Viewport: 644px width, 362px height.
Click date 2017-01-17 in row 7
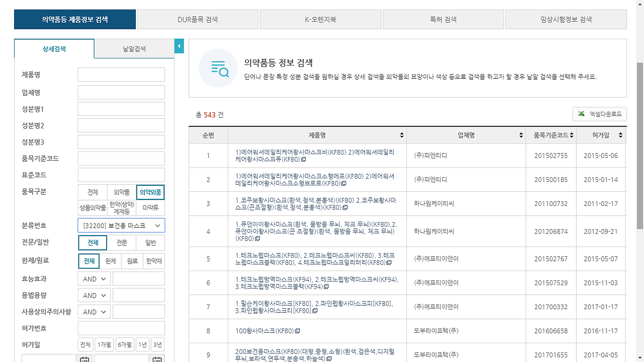pos(601,307)
